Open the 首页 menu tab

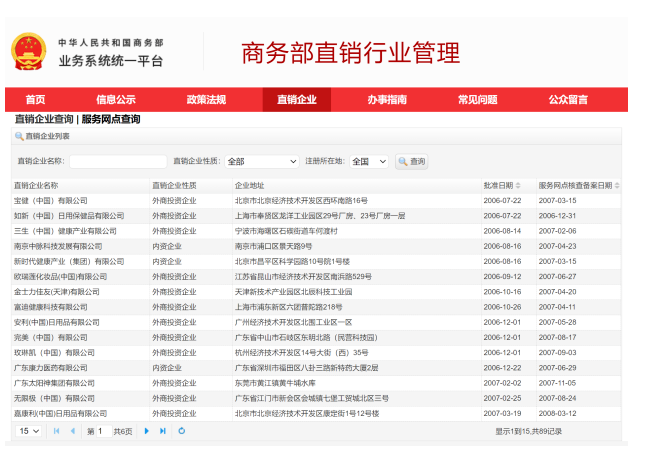[x=35, y=100]
